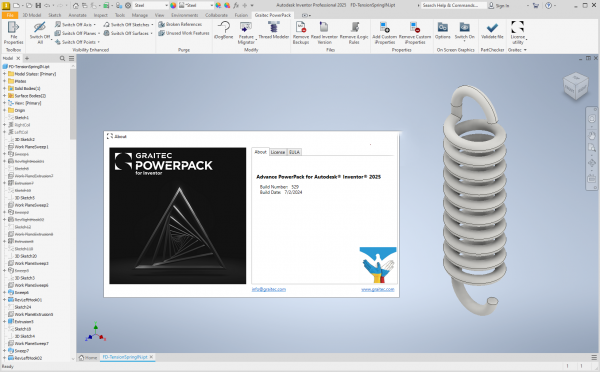Viewport: 600px width, 372px height.
Task: Click the Save icon in the quick access toolbar
Action: click(38, 5)
